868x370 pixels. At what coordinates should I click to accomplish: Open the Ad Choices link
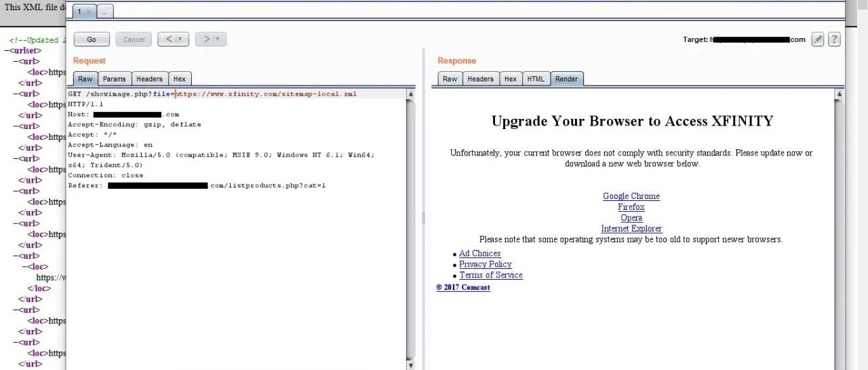479,253
